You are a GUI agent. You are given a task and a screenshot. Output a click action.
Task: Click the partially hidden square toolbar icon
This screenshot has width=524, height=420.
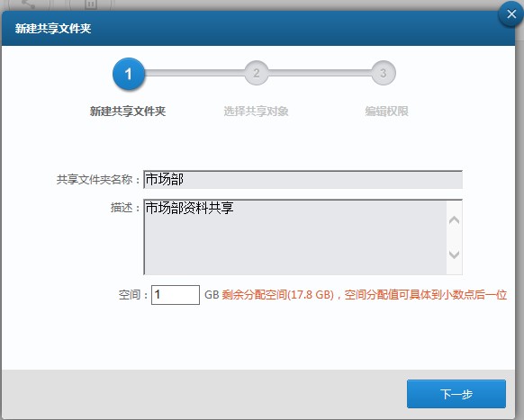(90, 4)
